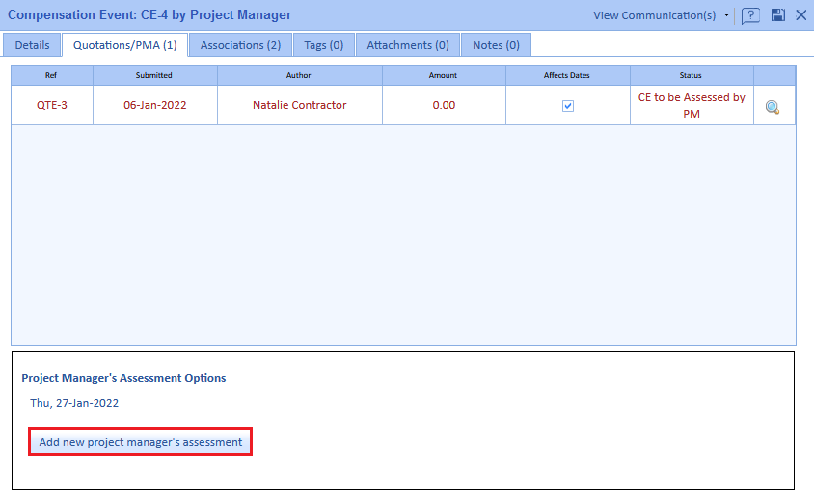
Task: Sort by the Submitted column header
Action: coord(154,75)
